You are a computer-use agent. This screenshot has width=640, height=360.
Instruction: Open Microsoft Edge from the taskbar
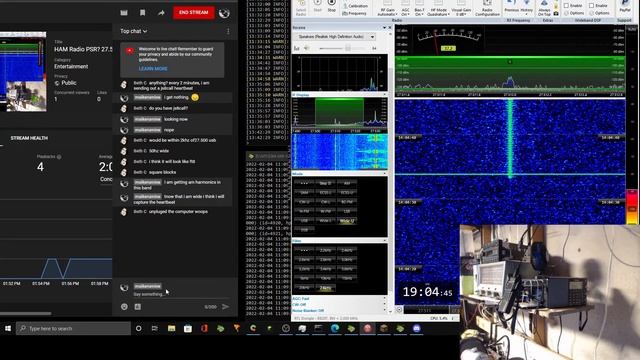point(335,328)
